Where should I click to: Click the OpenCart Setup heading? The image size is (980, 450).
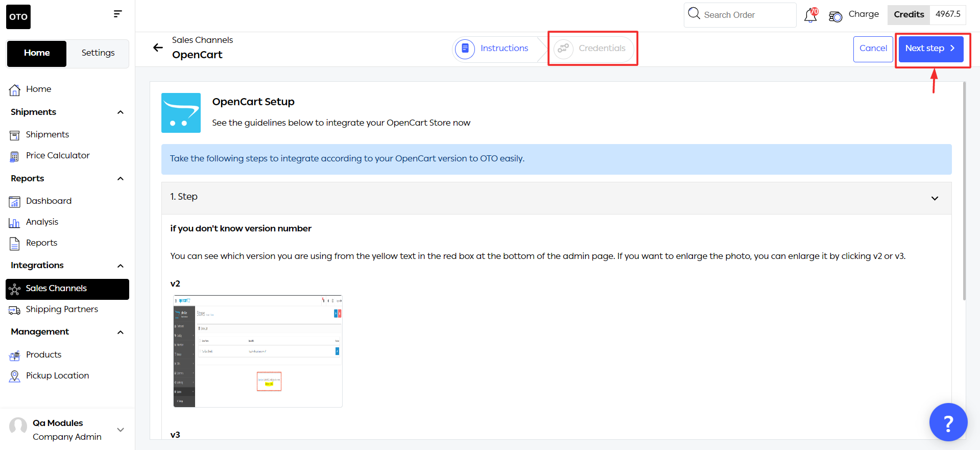click(253, 102)
